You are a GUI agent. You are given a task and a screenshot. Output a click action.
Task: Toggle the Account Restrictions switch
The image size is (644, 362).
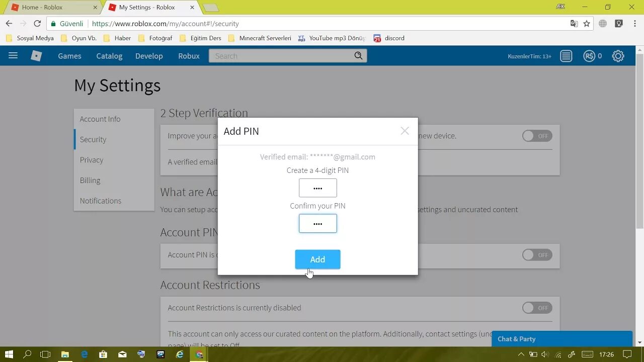coord(537,308)
